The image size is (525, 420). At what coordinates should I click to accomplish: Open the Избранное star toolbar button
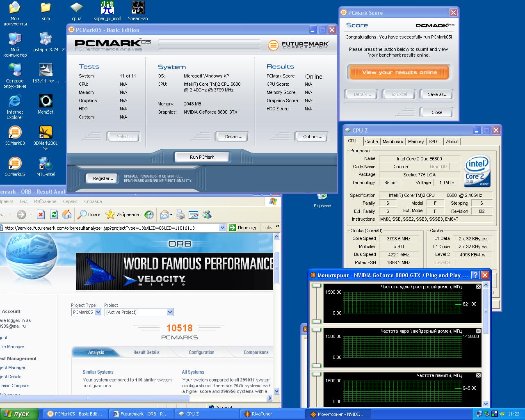(122, 215)
